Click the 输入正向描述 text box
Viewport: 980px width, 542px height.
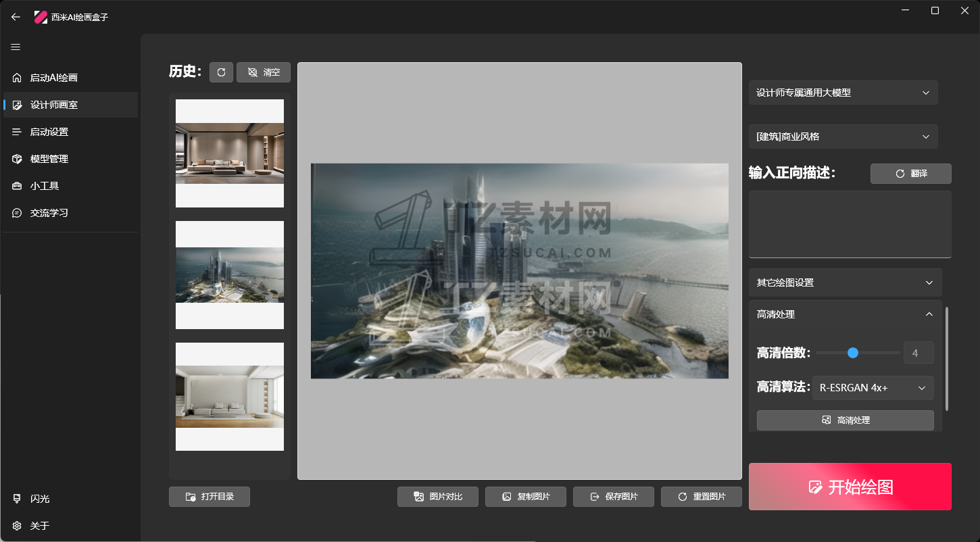[x=850, y=224]
